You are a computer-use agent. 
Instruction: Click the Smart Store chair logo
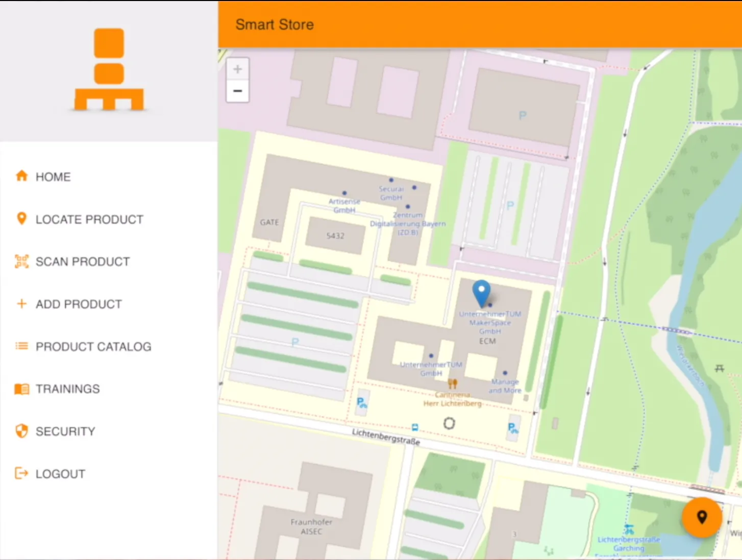(108, 71)
